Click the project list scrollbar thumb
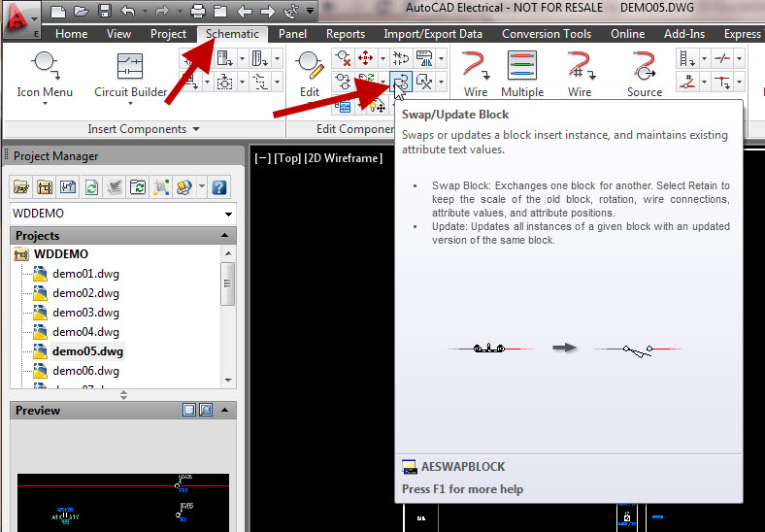765x532 pixels. point(227,283)
